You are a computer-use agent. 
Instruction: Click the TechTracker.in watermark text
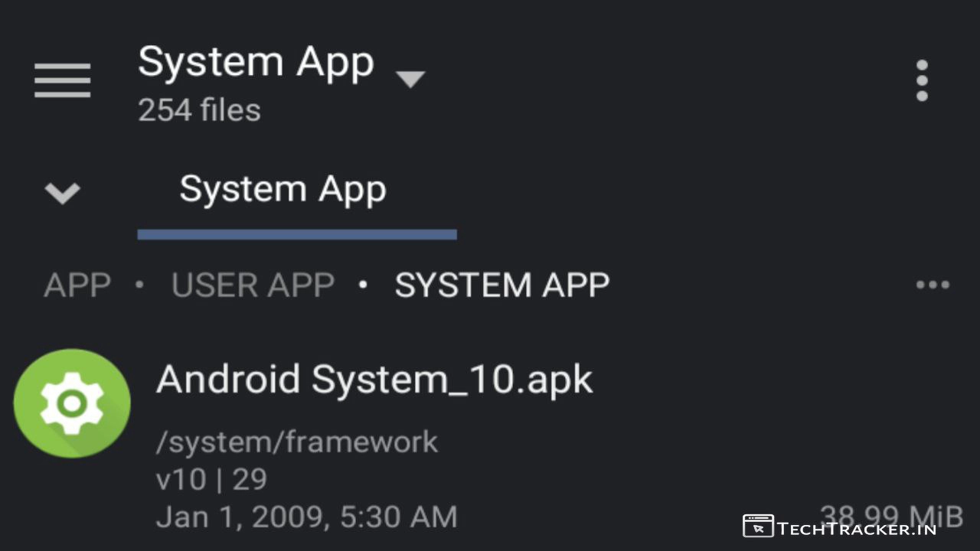(x=856, y=528)
